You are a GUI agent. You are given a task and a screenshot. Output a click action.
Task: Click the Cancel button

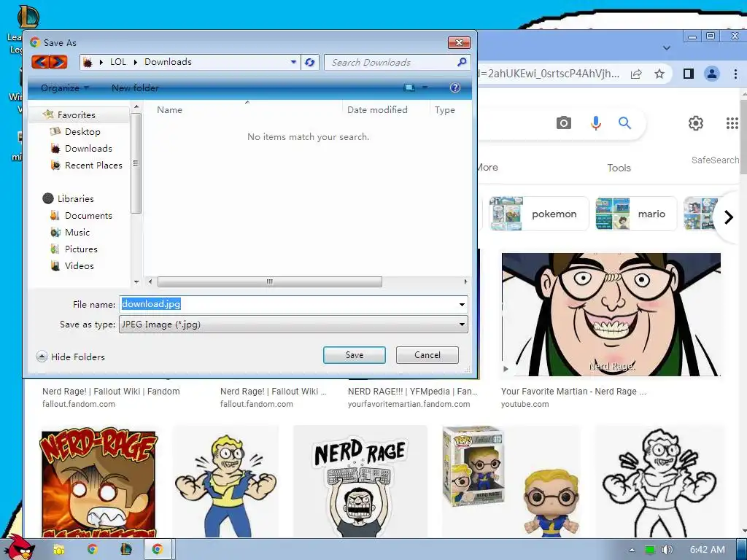427,355
